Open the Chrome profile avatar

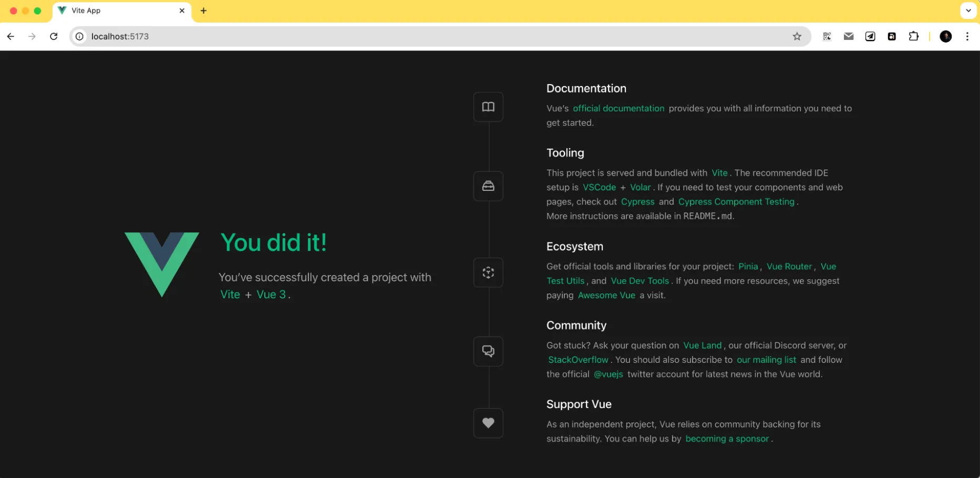coord(945,36)
